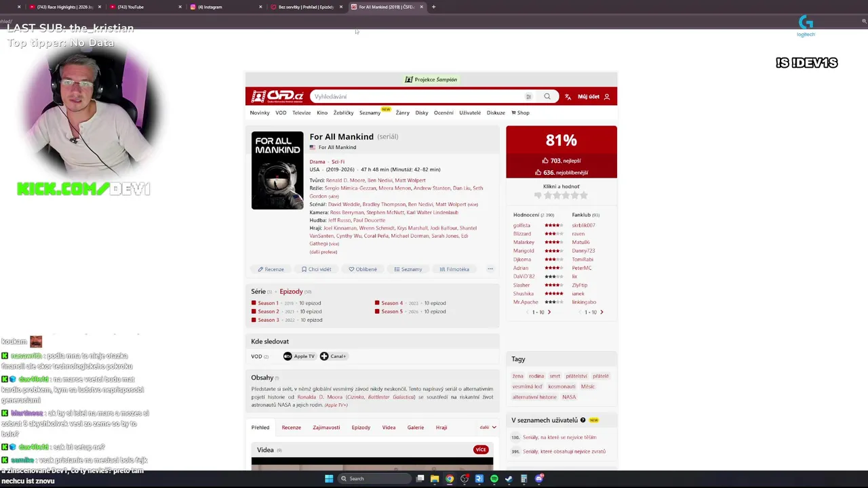
Task: Open Discord from the taskbar
Action: coord(539,479)
